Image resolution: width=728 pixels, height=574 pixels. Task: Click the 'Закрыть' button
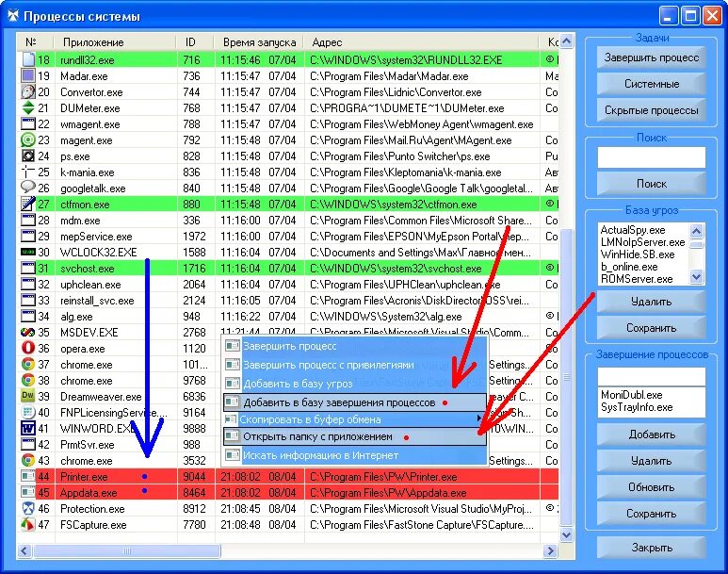pyautogui.click(x=651, y=548)
